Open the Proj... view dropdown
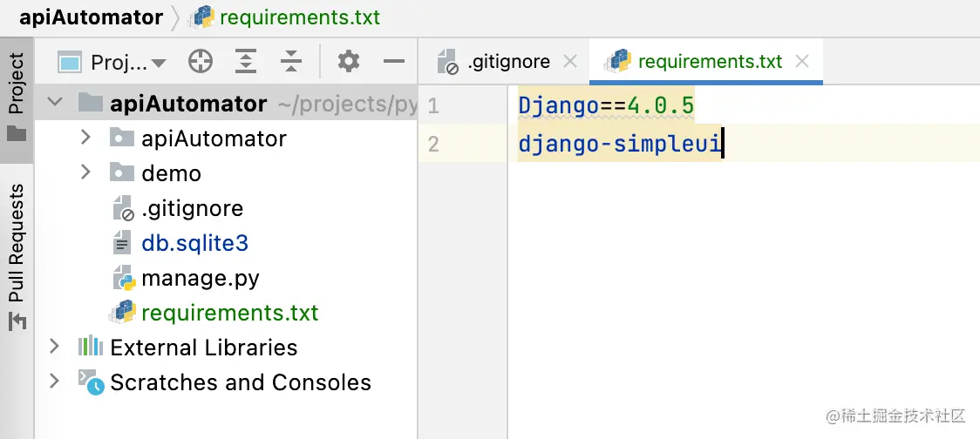This screenshot has width=980, height=439. tap(112, 63)
